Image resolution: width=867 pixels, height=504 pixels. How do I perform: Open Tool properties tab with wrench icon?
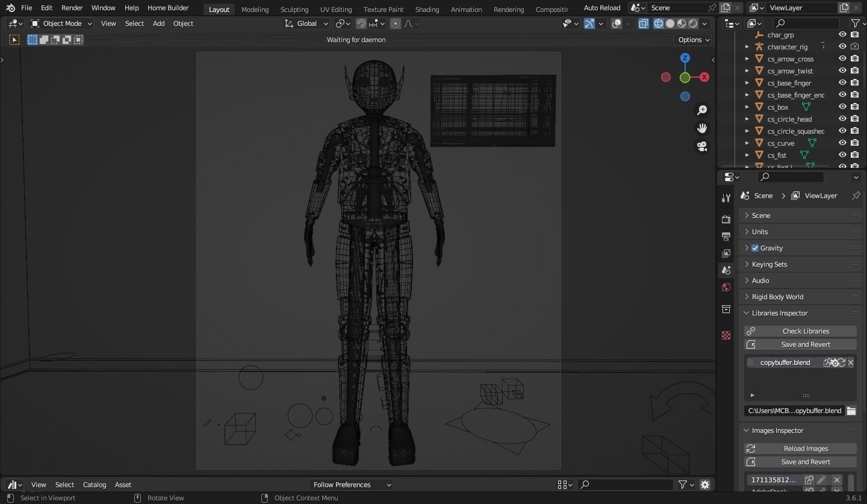726,199
